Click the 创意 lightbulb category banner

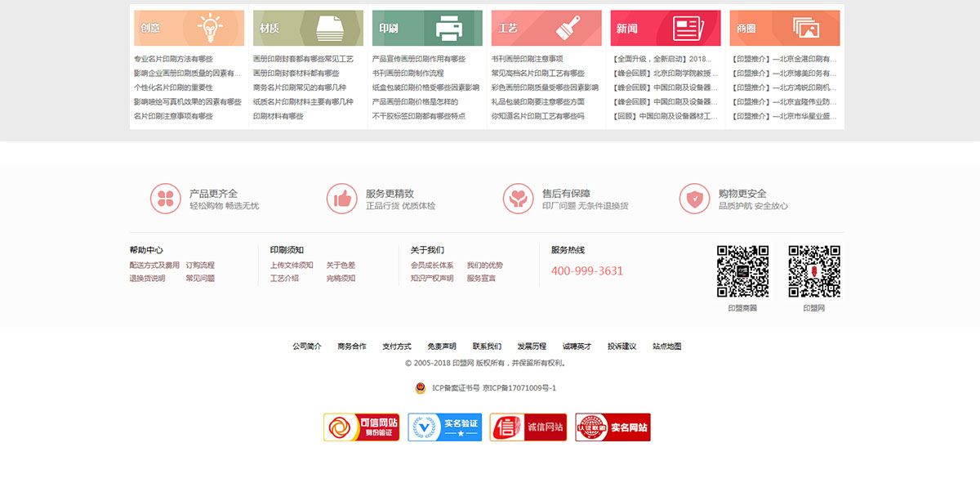[x=189, y=28]
